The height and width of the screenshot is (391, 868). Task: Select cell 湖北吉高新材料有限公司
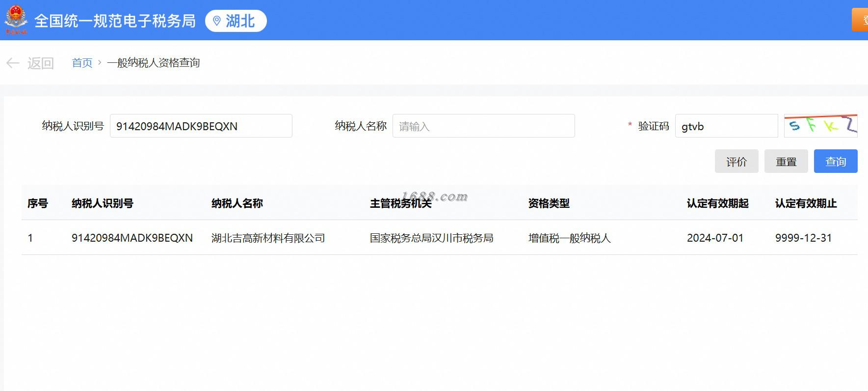268,238
